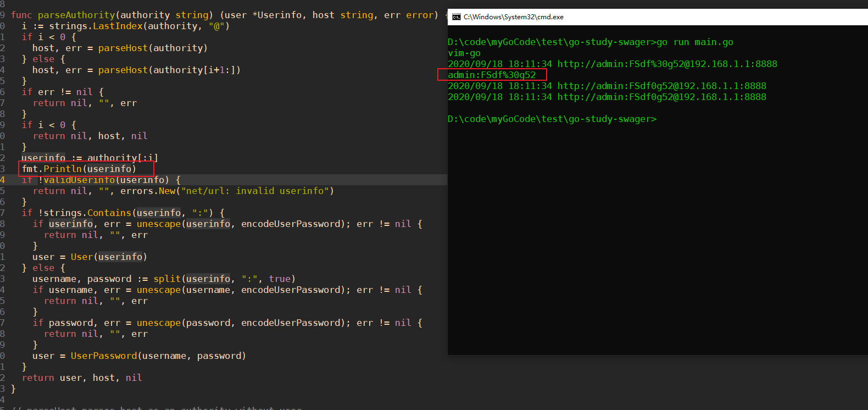Click the line parseHost(authority[i+1:])
The width and height of the screenshot is (868, 410).
[x=137, y=70]
